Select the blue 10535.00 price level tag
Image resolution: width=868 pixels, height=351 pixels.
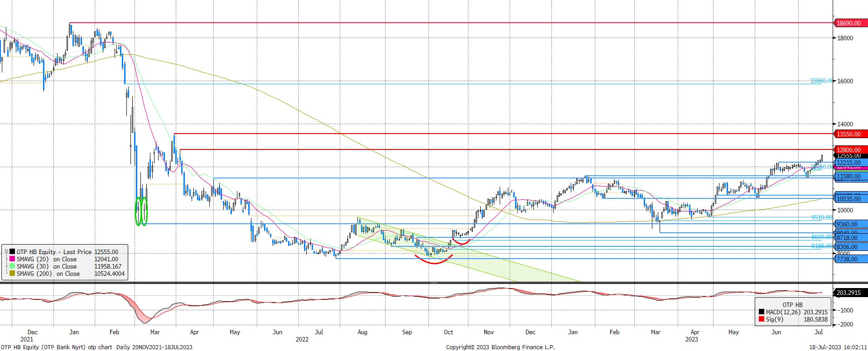pyautogui.click(x=850, y=199)
